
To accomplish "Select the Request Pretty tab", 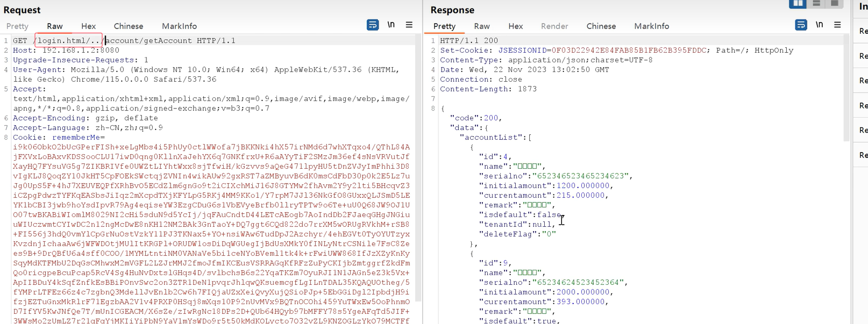I will (x=17, y=26).
